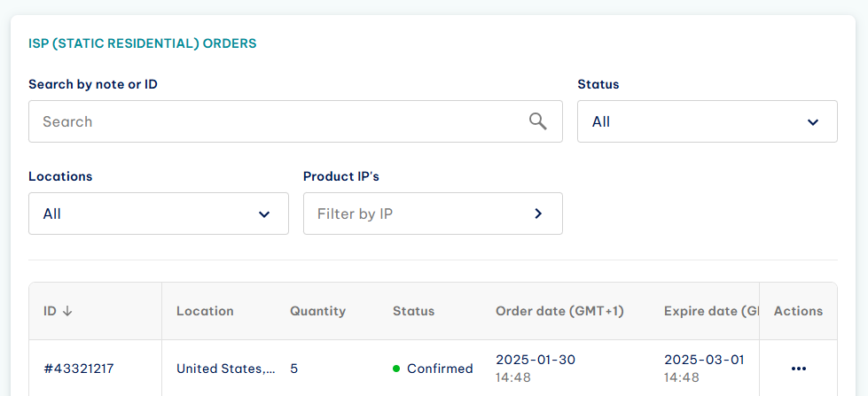Screen dimensions: 868x396
Task: Expand the Product IP's filter field
Action: [x=433, y=214]
